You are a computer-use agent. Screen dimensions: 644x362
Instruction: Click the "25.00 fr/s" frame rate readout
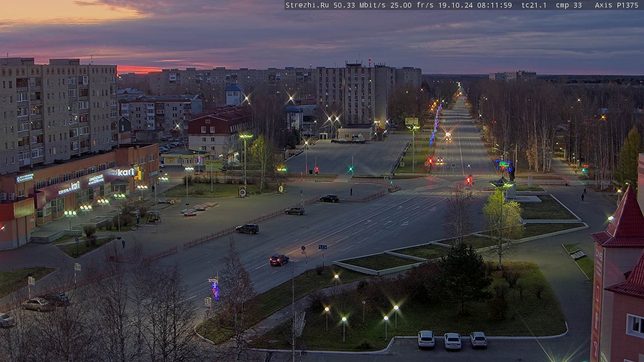point(413,5)
